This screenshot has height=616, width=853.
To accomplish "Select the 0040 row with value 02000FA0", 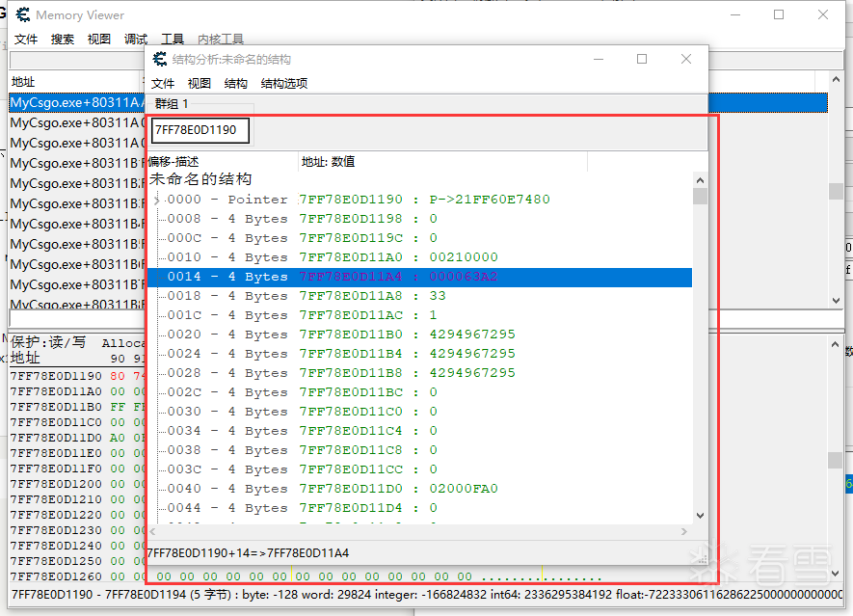I will click(419, 489).
